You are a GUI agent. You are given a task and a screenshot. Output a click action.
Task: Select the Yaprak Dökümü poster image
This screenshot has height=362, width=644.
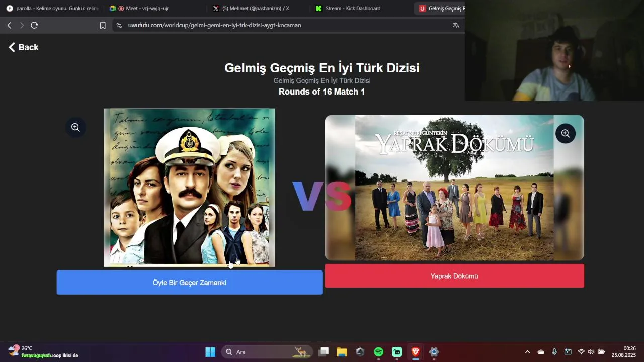pos(454,188)
